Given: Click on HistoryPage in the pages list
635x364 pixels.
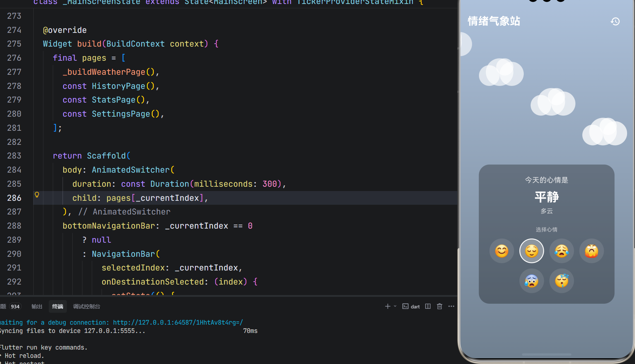Looking at the screenshot, I should (x=118, y=86).
